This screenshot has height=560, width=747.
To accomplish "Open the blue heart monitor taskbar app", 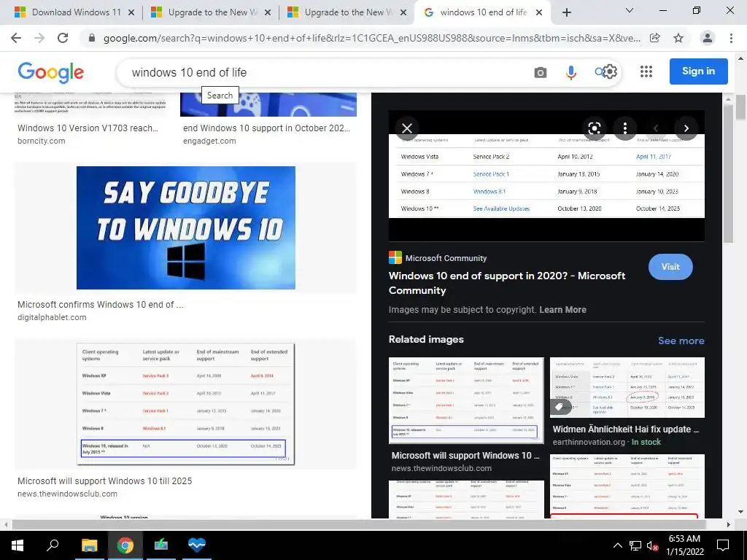I will click(196, 545).
